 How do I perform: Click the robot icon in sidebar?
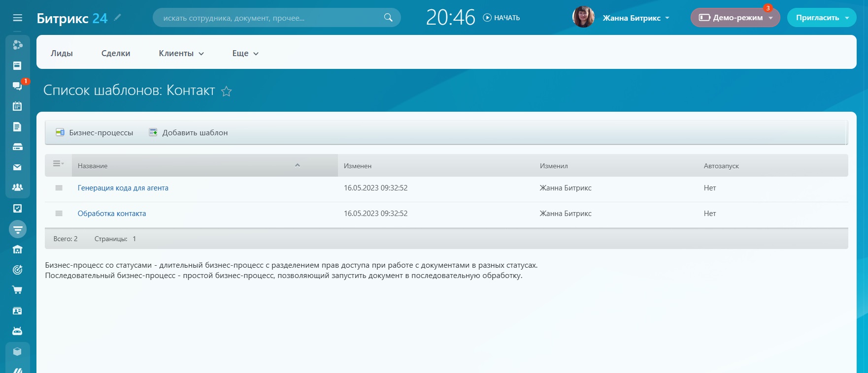17,331
